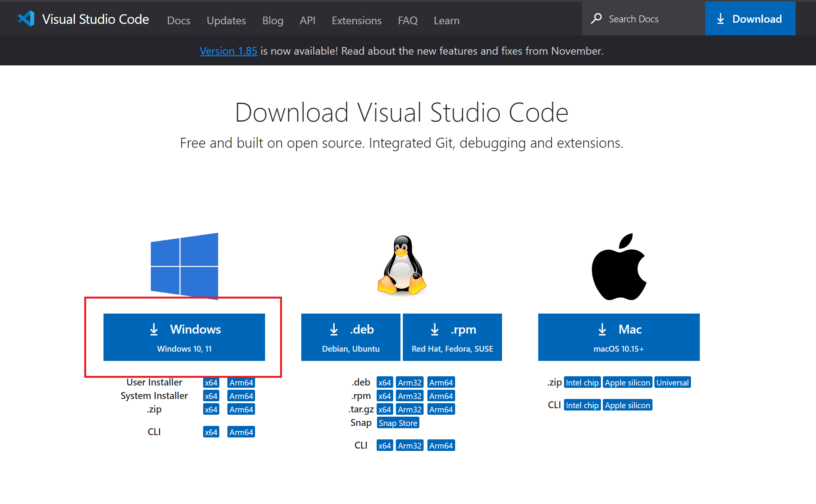The image size is (816, 504).
Task: Open the Version 1.85 release link
Action: [x=229, y=51]
